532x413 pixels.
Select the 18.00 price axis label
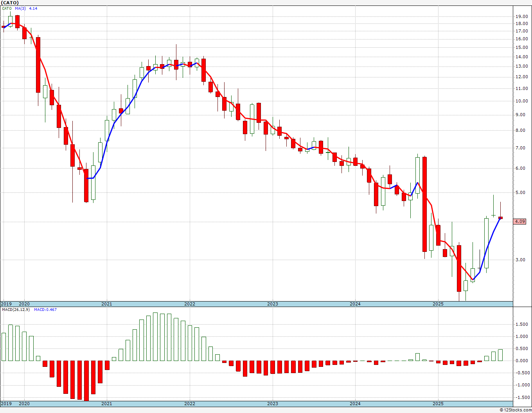click(x=522, y=23)
